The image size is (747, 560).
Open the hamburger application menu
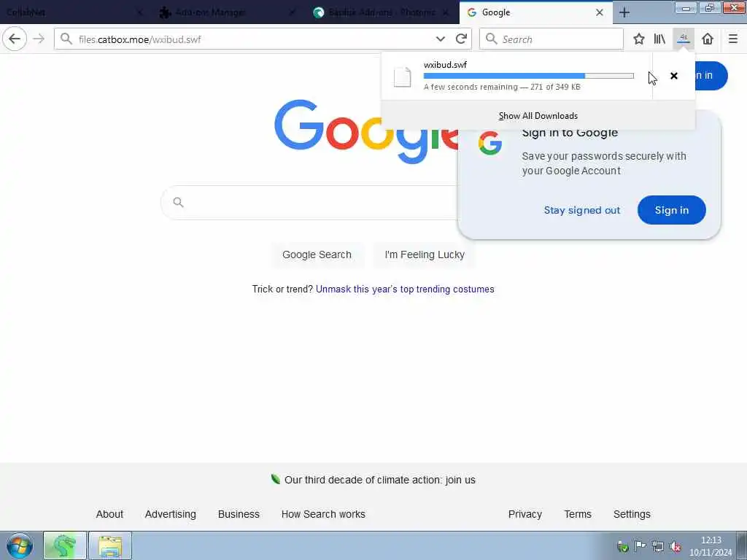click(x=732, y=39)
